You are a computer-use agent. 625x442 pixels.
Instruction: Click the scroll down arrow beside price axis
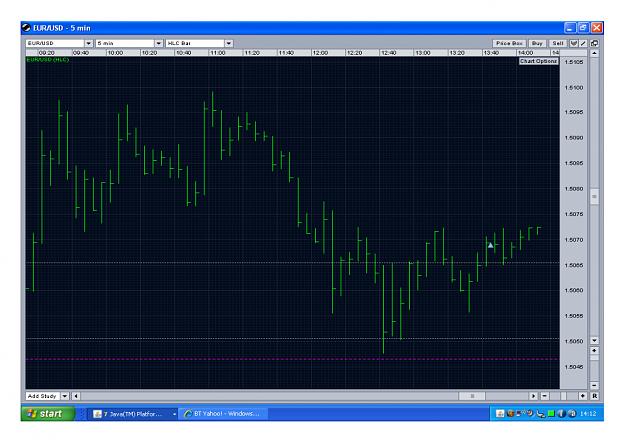594,340
